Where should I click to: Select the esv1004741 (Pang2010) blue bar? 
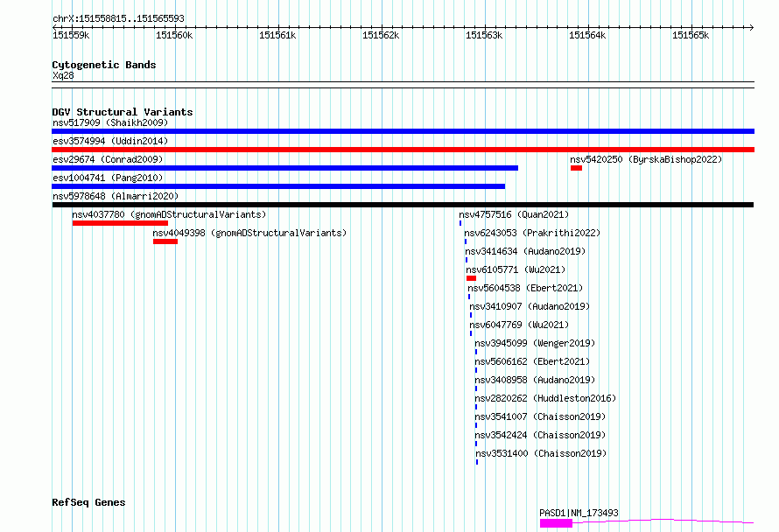[278, 186]
